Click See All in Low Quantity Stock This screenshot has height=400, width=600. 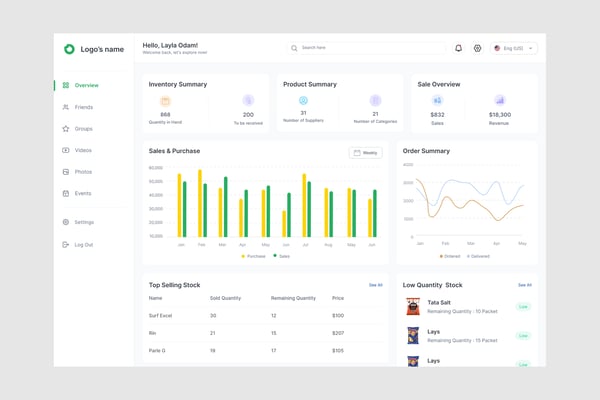525,285
